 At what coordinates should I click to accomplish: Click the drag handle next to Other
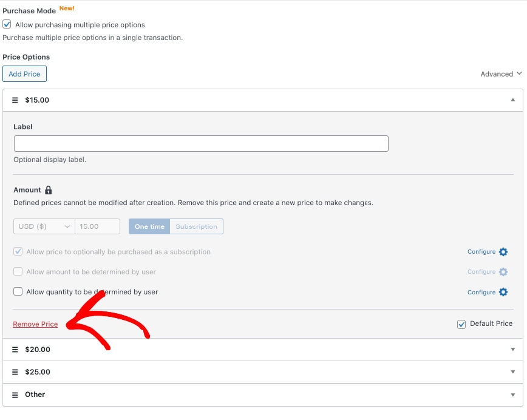click(15, 394)
